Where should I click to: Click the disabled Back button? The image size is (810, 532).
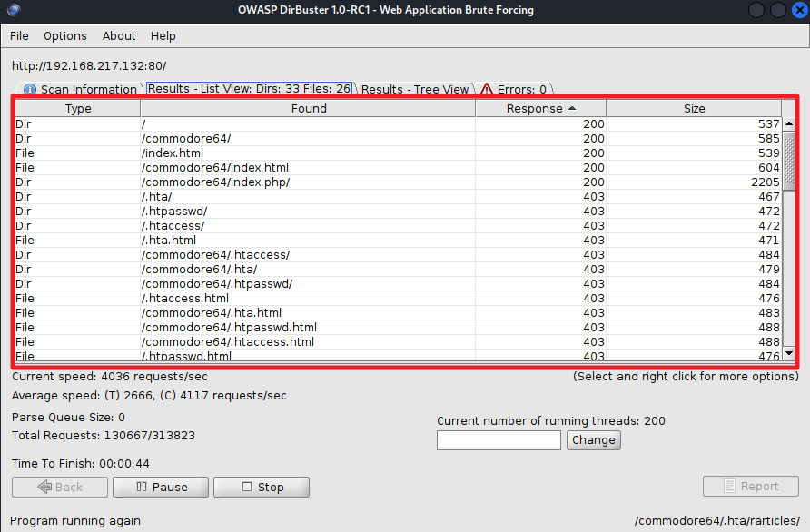(60, 488)
